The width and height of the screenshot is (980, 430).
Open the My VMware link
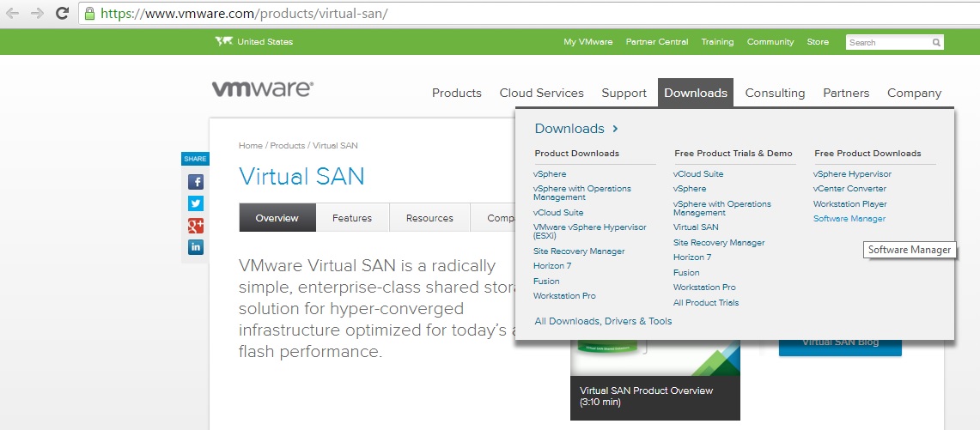pyautogui.click(x=588, y=42)
